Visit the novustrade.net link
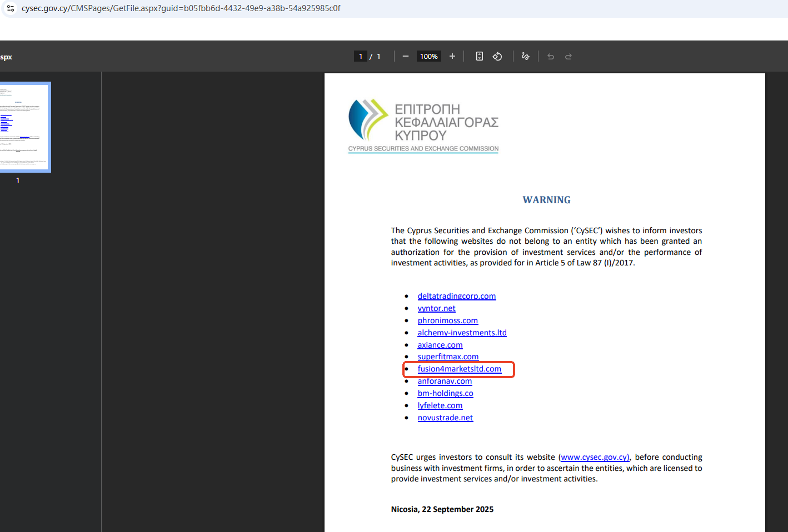 click(x=446, y=418)
